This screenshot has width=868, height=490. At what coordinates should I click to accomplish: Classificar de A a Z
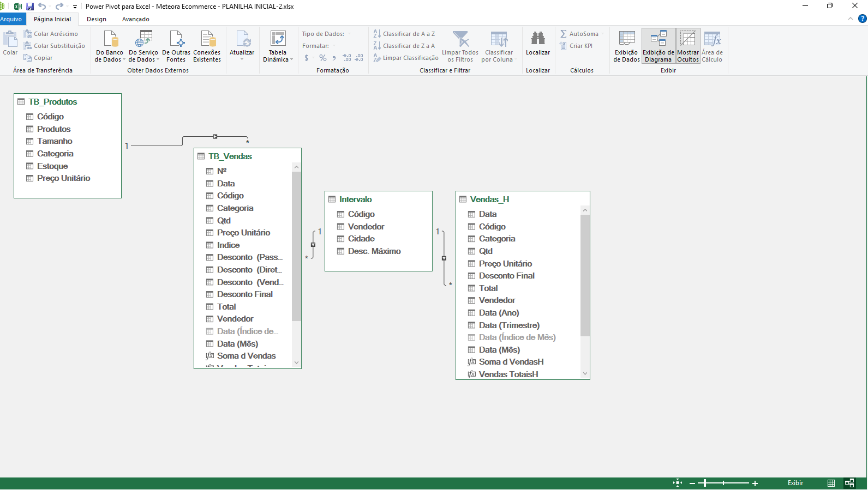click(x=404, y=34)
